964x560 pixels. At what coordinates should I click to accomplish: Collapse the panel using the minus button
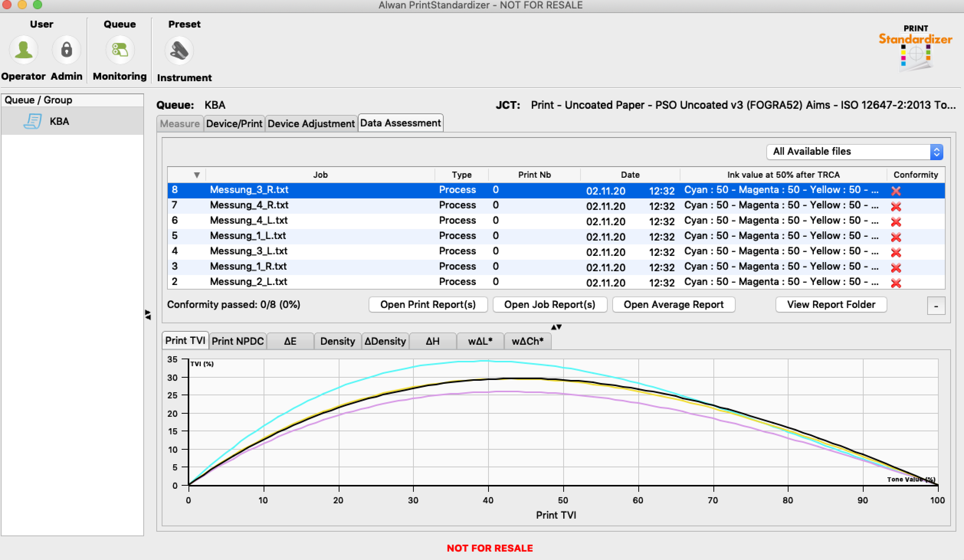click(x=936, y=305)
